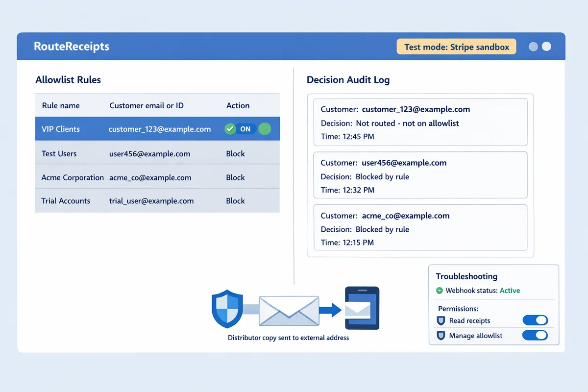Image resolution: width=588 pixels, height=392 pixels.
Task: Disable the Read receipts permission toggle
Action: (535, 320)
